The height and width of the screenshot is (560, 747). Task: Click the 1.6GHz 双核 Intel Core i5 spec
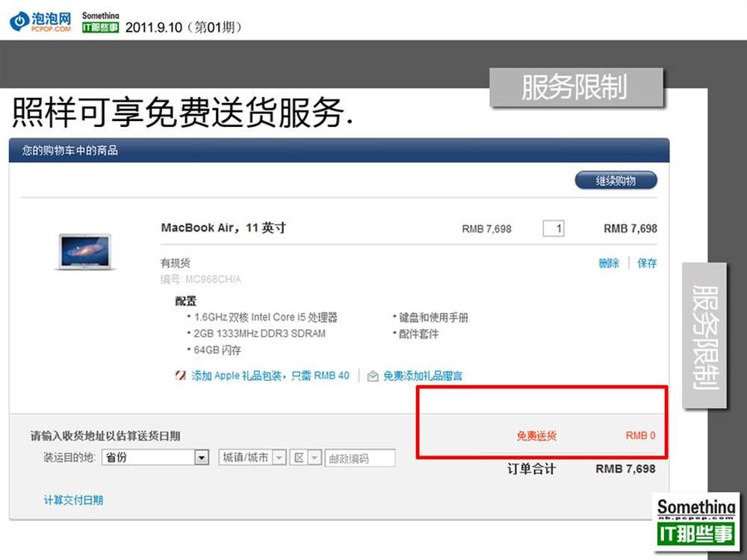[x=265, y=317]
